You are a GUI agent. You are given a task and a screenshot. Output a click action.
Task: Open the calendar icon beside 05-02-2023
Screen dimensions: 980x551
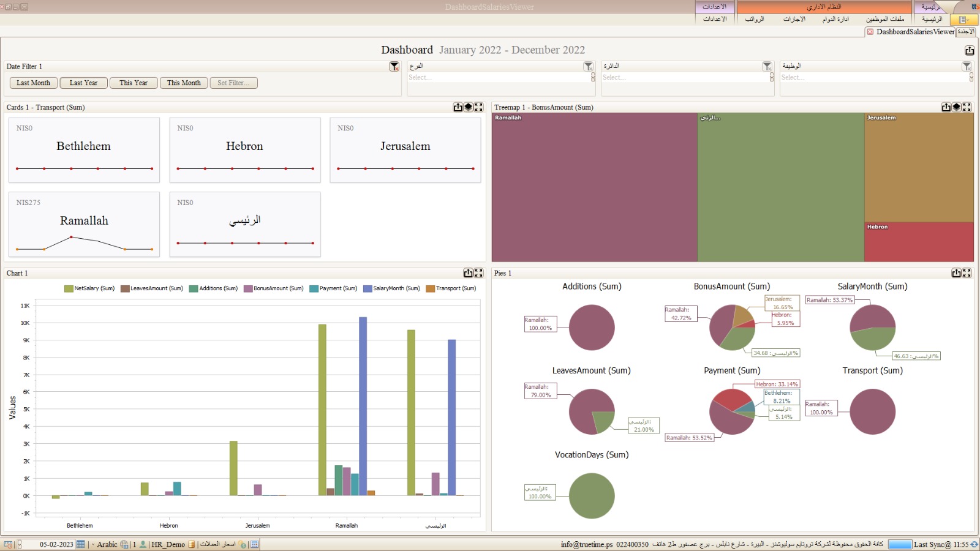[81, 544]
